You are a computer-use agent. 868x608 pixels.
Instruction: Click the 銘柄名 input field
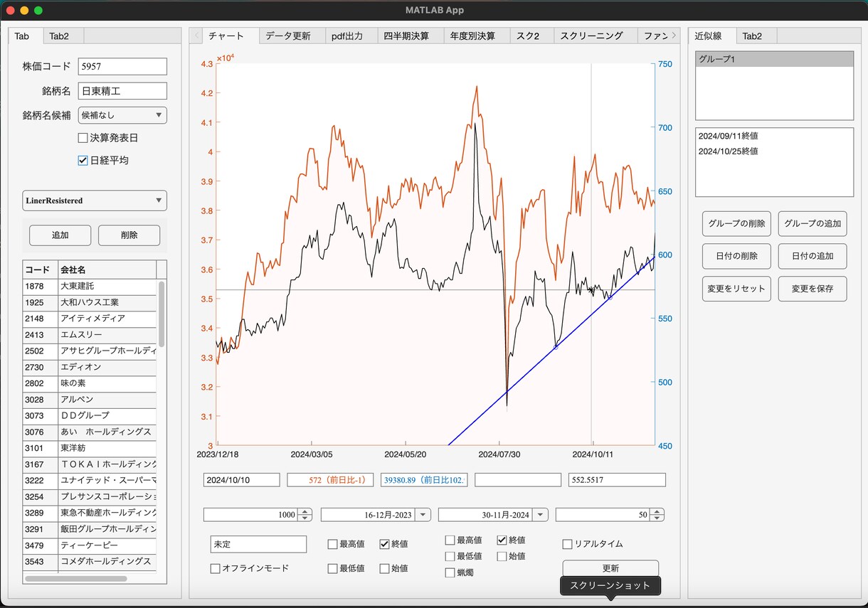(122, 91)
